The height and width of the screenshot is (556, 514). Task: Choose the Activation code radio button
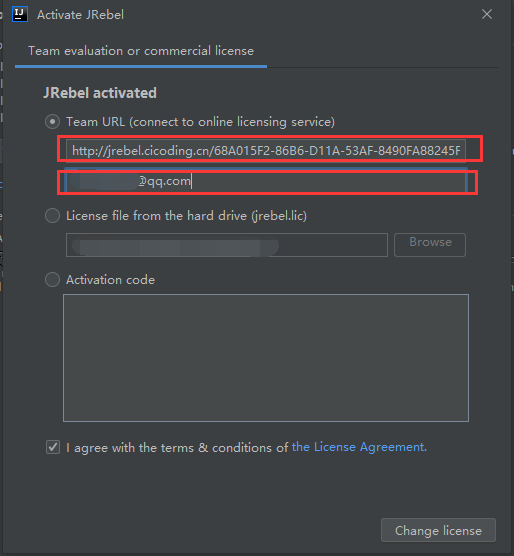tap(52, 279)
